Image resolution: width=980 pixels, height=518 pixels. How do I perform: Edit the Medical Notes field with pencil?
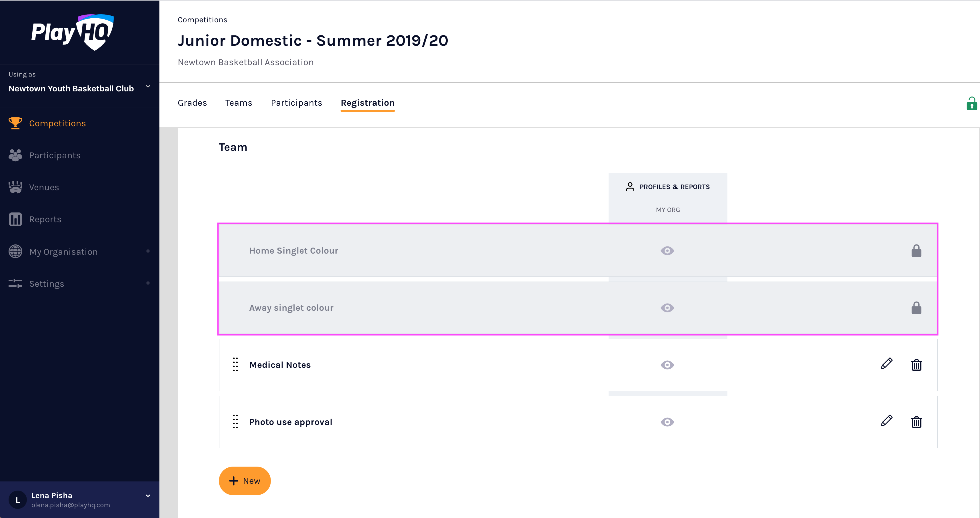point(886,364)
